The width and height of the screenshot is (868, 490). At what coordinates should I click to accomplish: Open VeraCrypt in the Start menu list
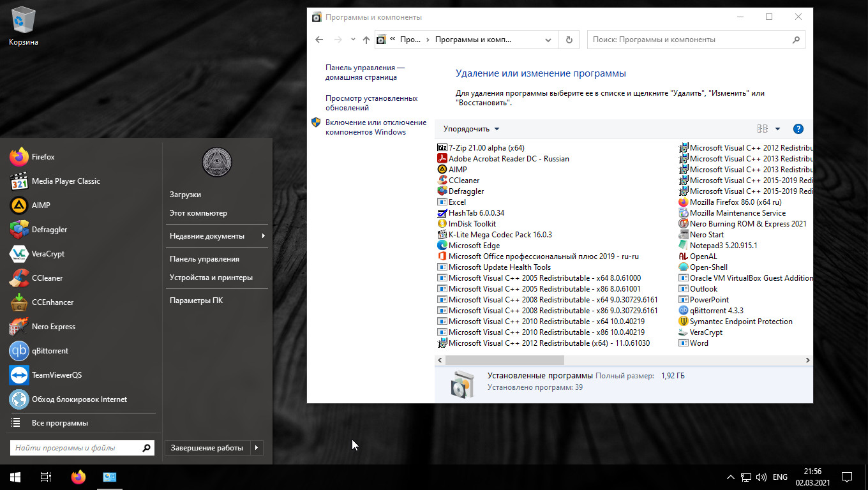pyautogui.click(x=48, y=254)
